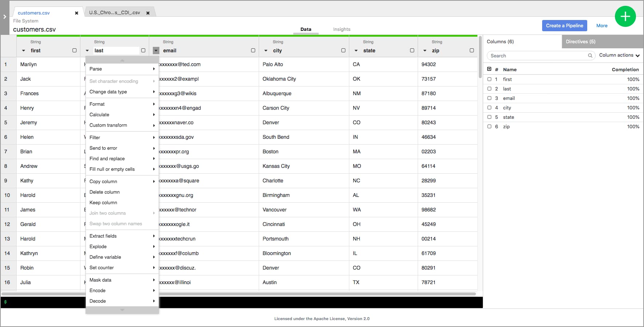Choose Delete column from the menu

click(x=104, y=192)
